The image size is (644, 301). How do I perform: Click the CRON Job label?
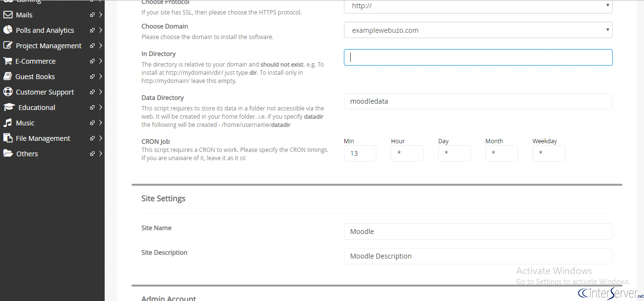pos(156,141)
